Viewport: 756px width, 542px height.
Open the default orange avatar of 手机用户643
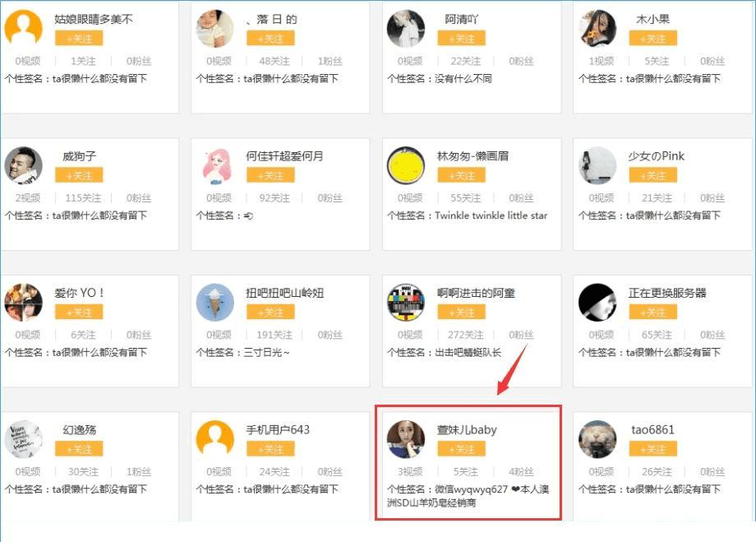(215, 439)
